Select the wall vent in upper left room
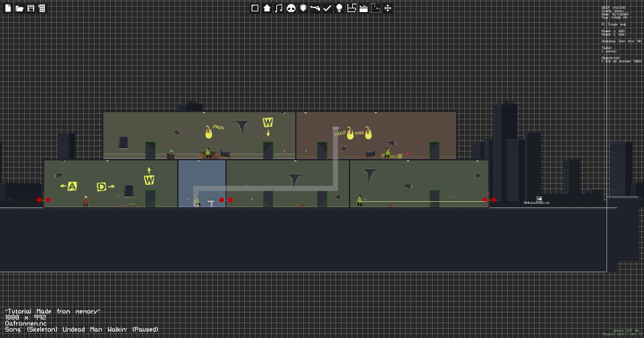 123,143
